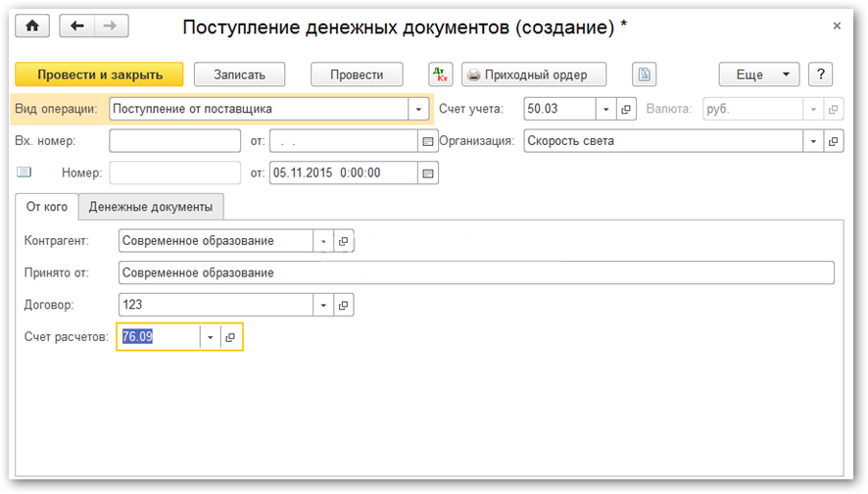Switch to the Денежные документы tab
868x494 pixels.
pos(152,207)
